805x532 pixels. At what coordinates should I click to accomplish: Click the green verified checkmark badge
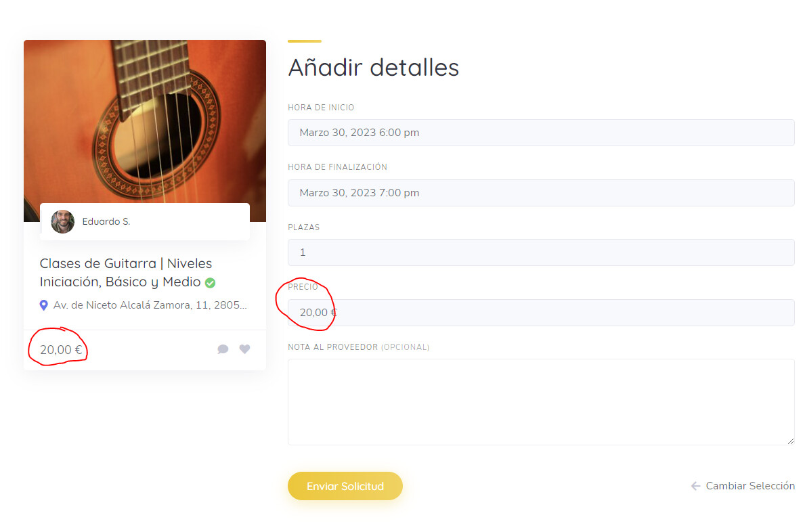pos(210,283)
